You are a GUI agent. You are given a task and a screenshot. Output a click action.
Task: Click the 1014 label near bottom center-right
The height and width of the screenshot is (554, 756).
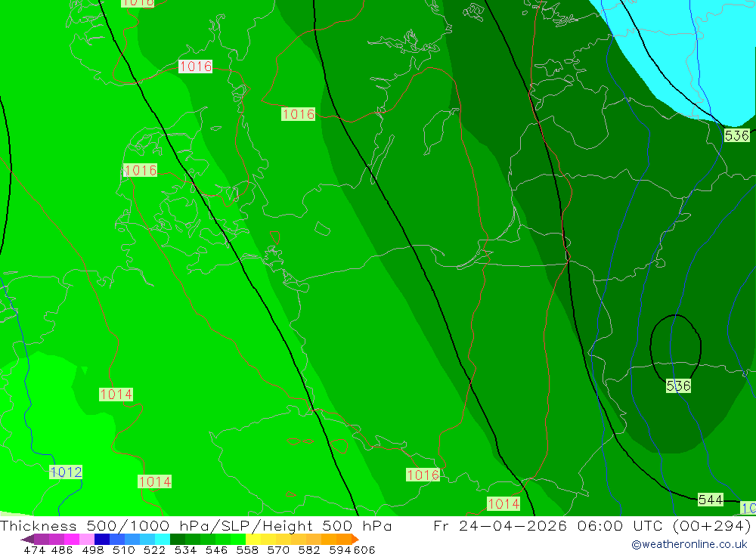[503, 504]
